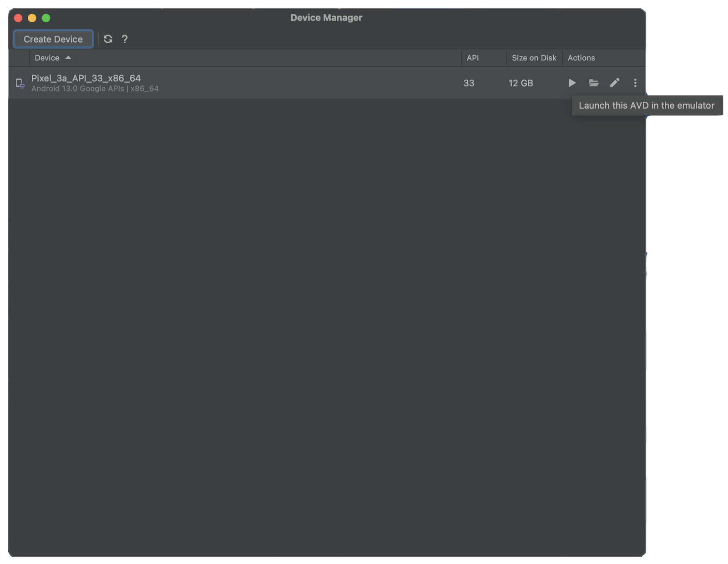
Task: Open the AVD folder on disk icon
Action: click(594, 83)
